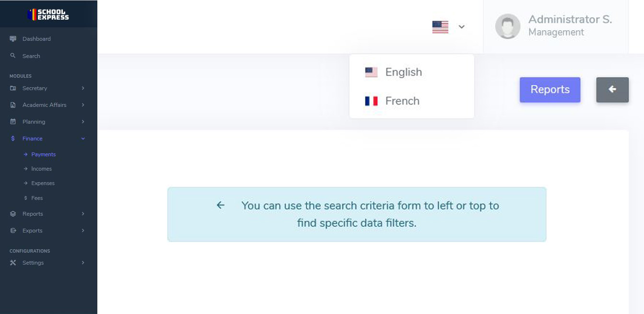
Task: Expand the Settings chevron
Action: pos(83,263)
